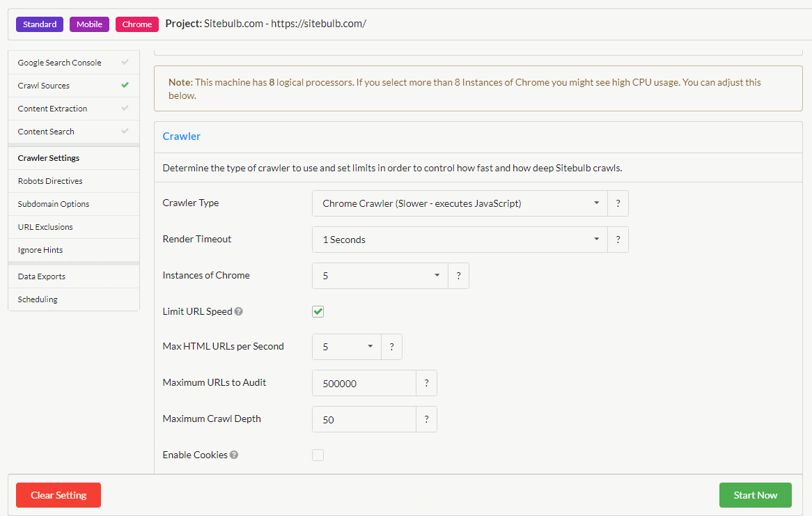Open the Crawl Sources section
812x516 pixels.
(x=74, y=86)
